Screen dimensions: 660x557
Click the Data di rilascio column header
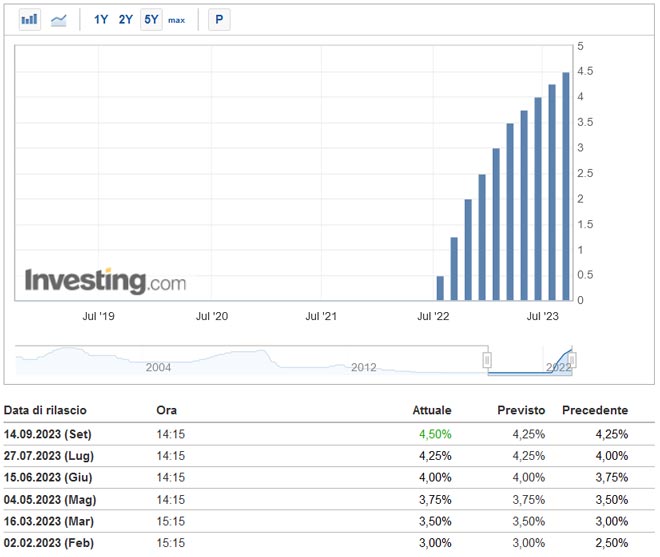tap(45, 411)
